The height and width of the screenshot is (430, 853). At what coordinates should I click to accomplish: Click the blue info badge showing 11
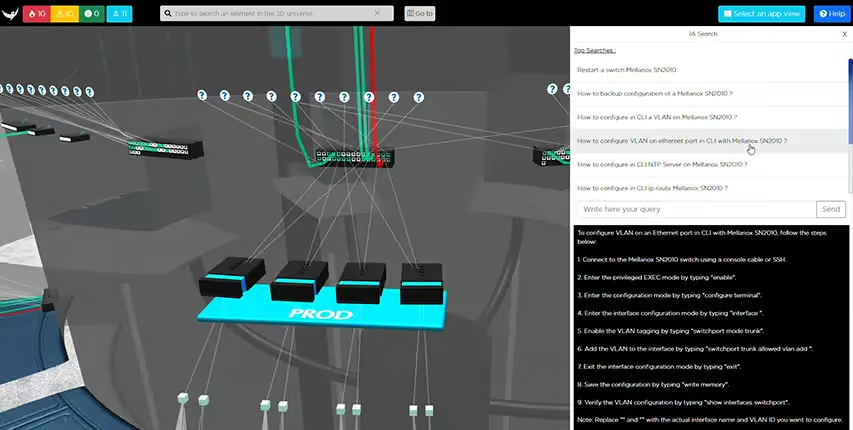click(x=119, y=14)
